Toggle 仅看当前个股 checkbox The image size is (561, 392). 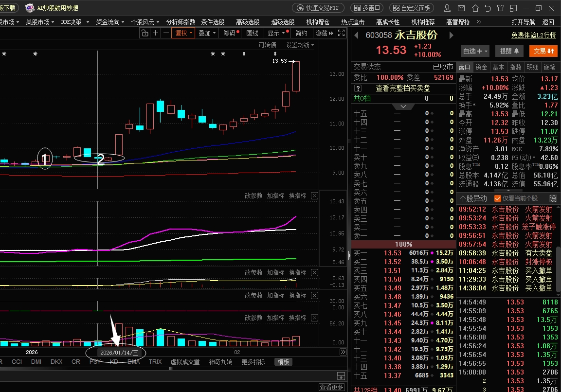point(498,198)
